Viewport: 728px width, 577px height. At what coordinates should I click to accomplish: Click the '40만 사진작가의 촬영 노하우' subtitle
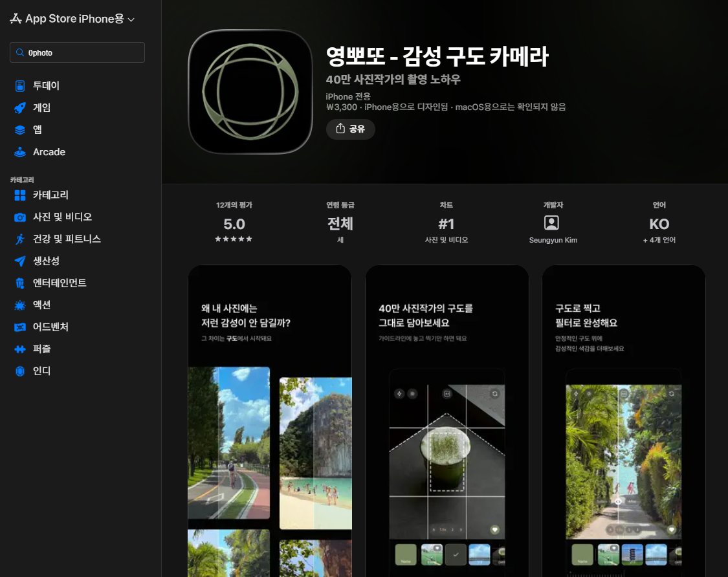click(x=393, y=80)
